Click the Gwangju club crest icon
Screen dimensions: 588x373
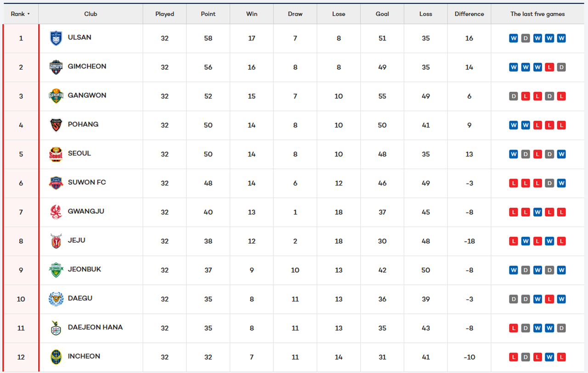(56, 212)
